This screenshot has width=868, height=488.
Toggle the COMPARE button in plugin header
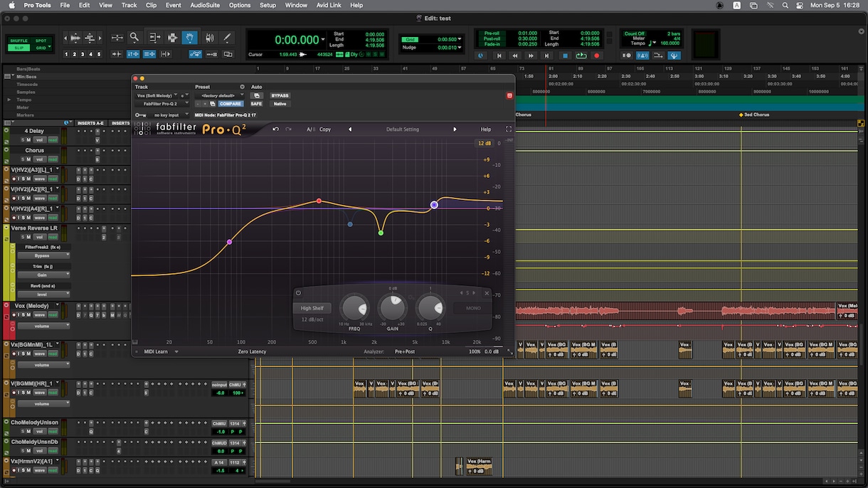[x=230, y=104]
